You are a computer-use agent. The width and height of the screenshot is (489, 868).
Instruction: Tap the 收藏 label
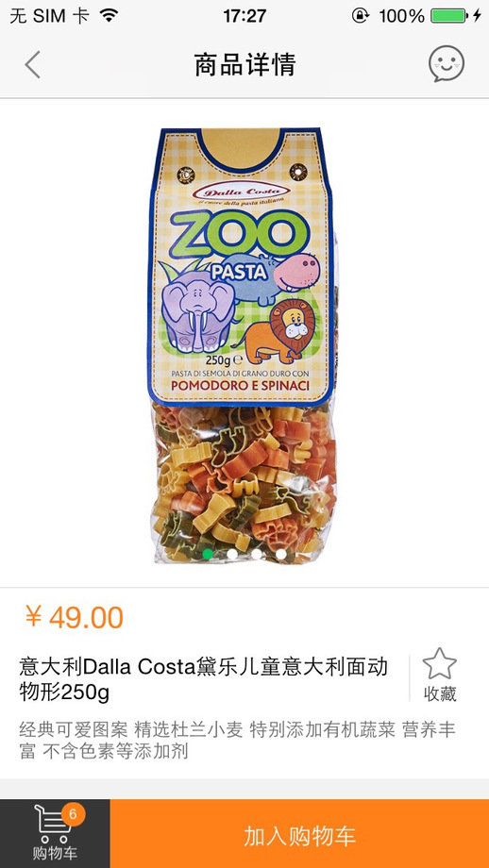pos(440,693)
